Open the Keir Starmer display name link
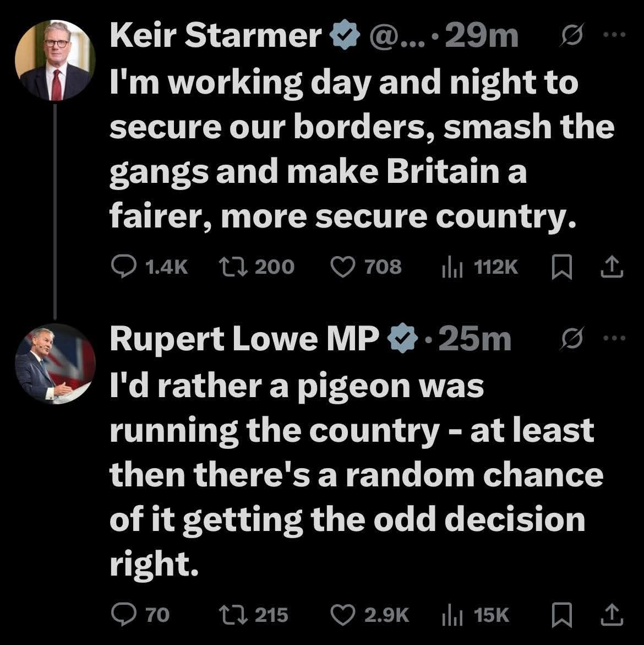The width and height of the screenshot is (644, 645). (x=215, y=36)
